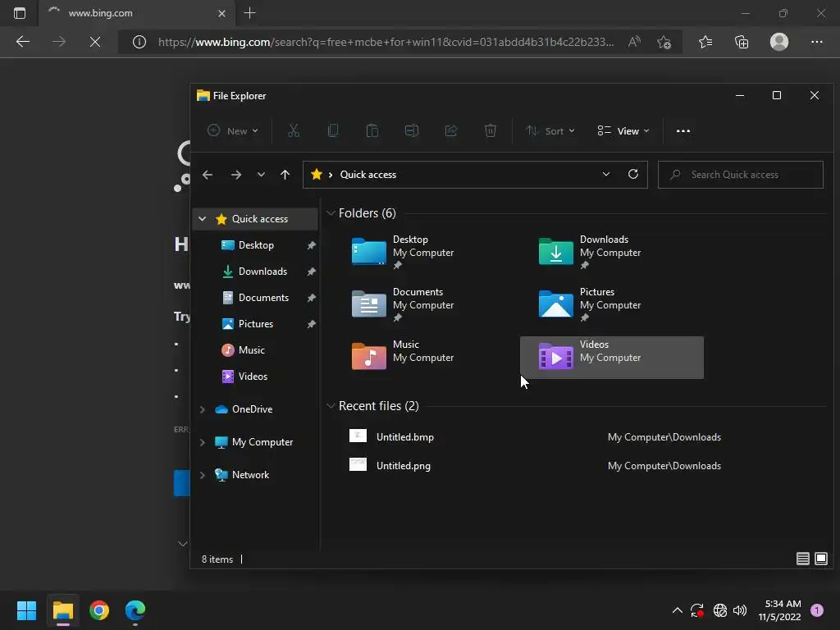The height and width of the screenshot is (630, 840).
Task: Select Pictures in navigation pane
Action: [256, 323]
